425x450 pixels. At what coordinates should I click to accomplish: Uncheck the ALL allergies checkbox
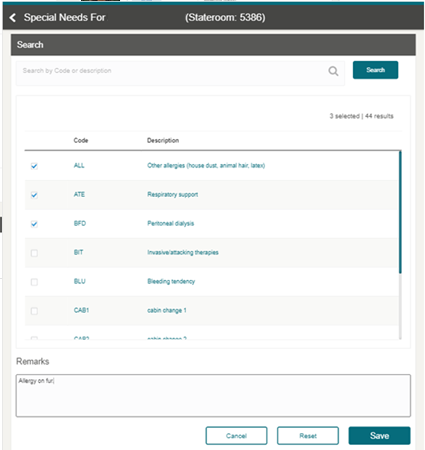tap(34, 166)
